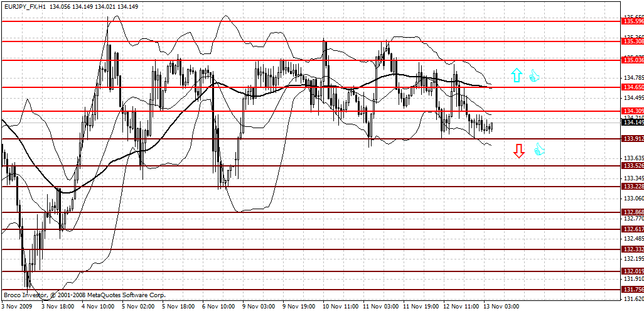The height and width of the screenshot is (311, 644).
Task: Click the thumbs-up icon beside the up arrow
Action: click(x=534, y=75)
